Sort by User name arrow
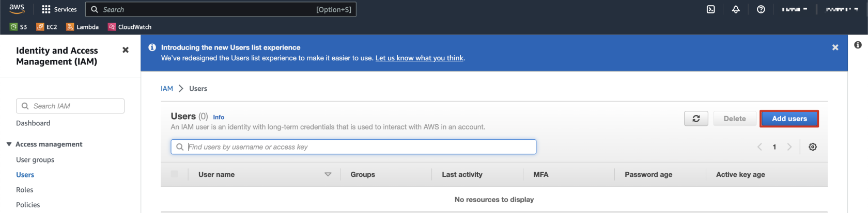The image size is (868, 213). [x=328, y=174]
